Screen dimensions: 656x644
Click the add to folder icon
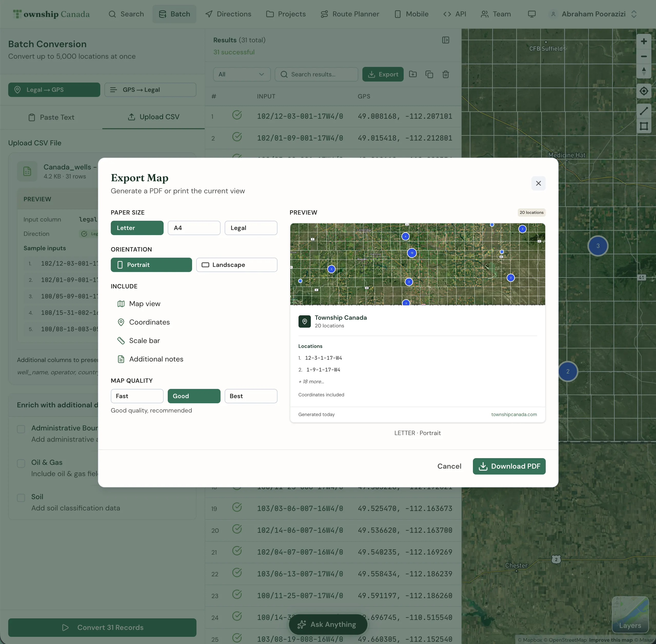(x=412, y=74)
